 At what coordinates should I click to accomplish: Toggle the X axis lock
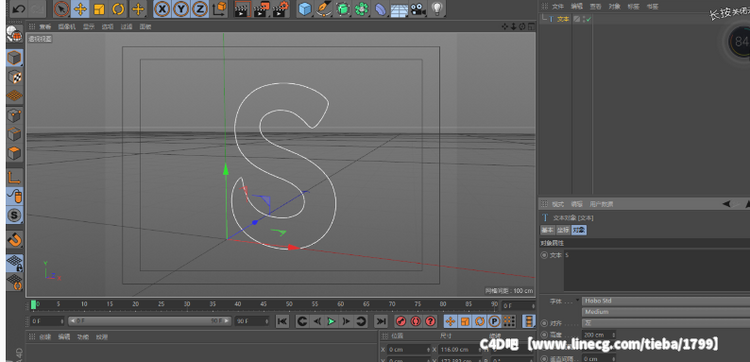coord(163,9)
